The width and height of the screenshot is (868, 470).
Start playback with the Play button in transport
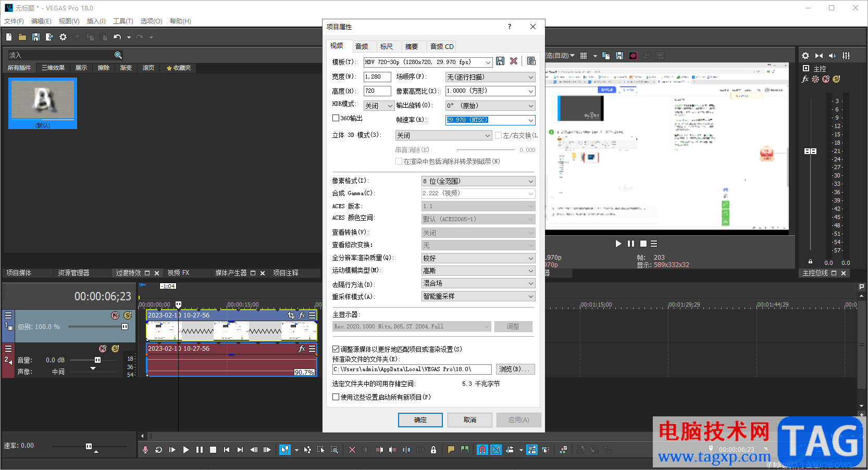pos(186,450)
